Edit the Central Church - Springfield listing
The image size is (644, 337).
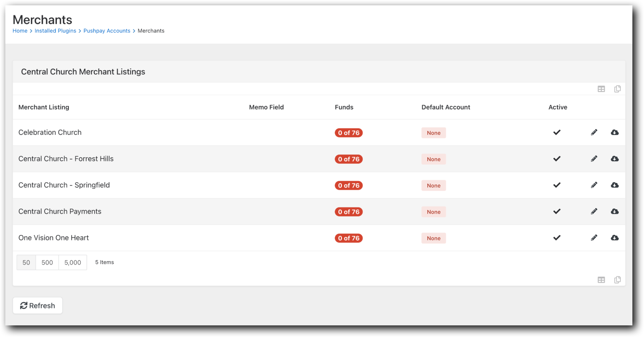594,185
